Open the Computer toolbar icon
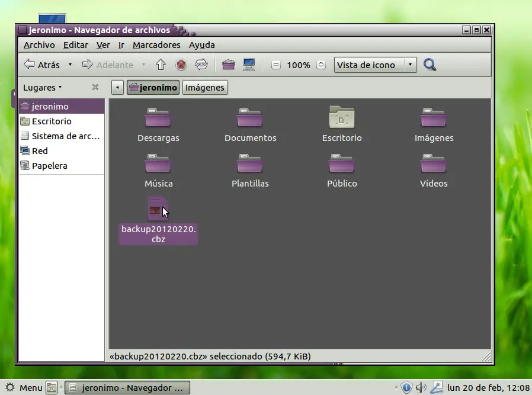The image size is (532, 395). pyautogui.click(x=249, y=65)
